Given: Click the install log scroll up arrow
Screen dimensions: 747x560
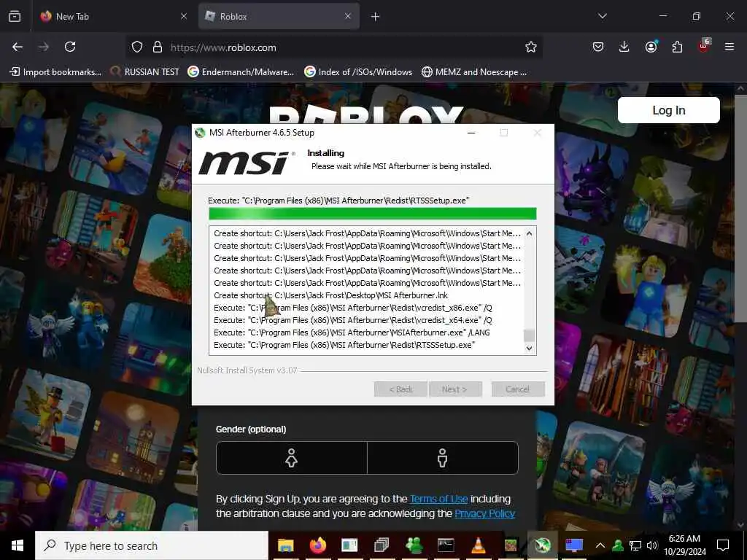Looking at the screenshot, I should (x=529, y=233).
